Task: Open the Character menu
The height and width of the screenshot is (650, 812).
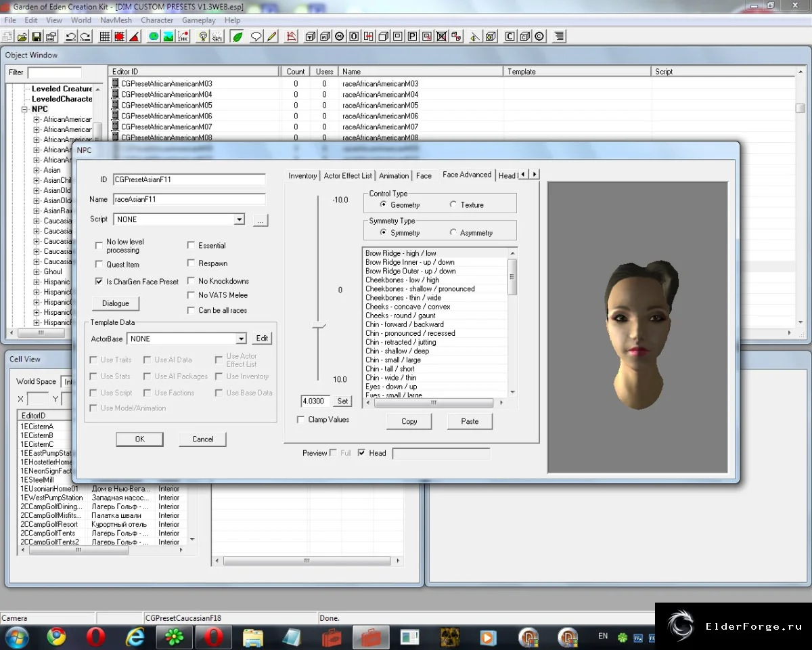Action: (157, 20)
